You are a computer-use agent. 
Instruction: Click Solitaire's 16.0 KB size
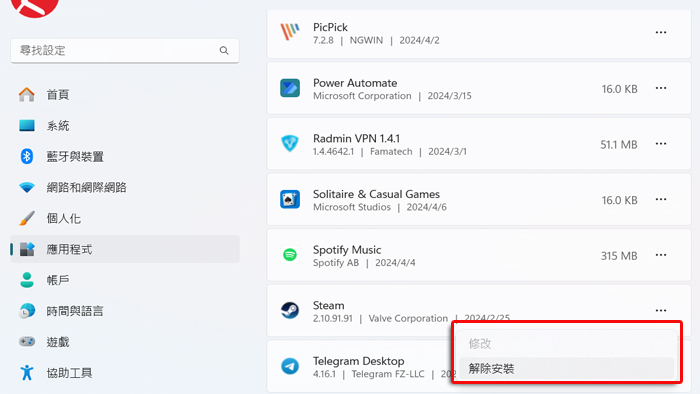click(619, 200)
